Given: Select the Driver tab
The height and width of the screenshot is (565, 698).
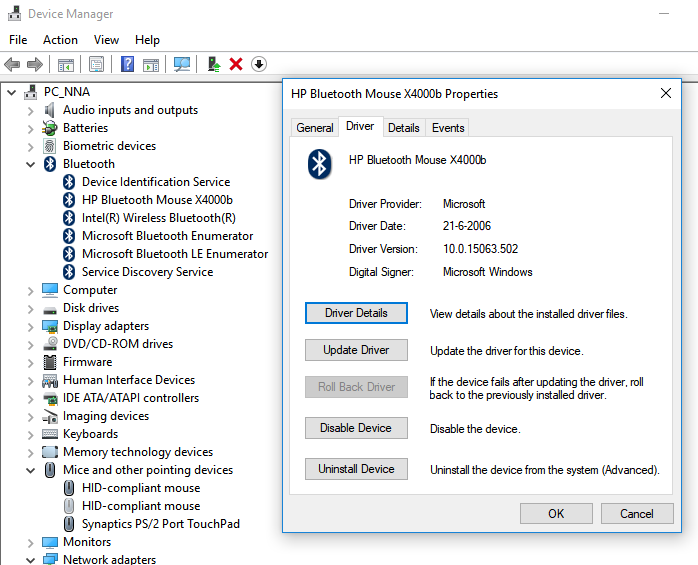Looking at the screenshot, I should [360, 126].
